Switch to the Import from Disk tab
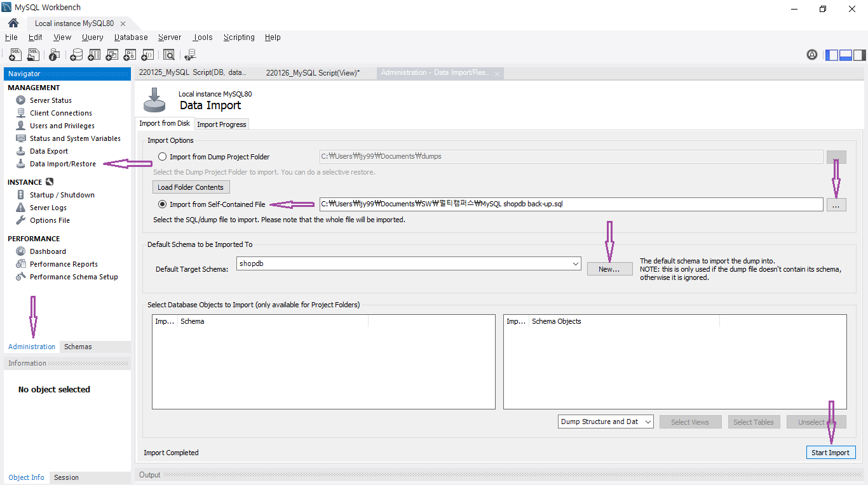The width and height of the screenshot is (868, 485). (x=165, y=123)
